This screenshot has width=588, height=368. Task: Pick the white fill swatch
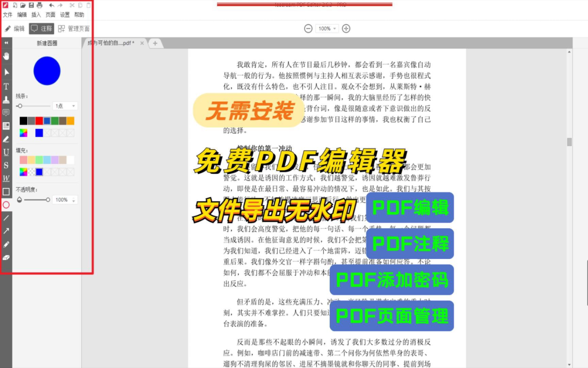pyautogui.click(x=70, y=160)
